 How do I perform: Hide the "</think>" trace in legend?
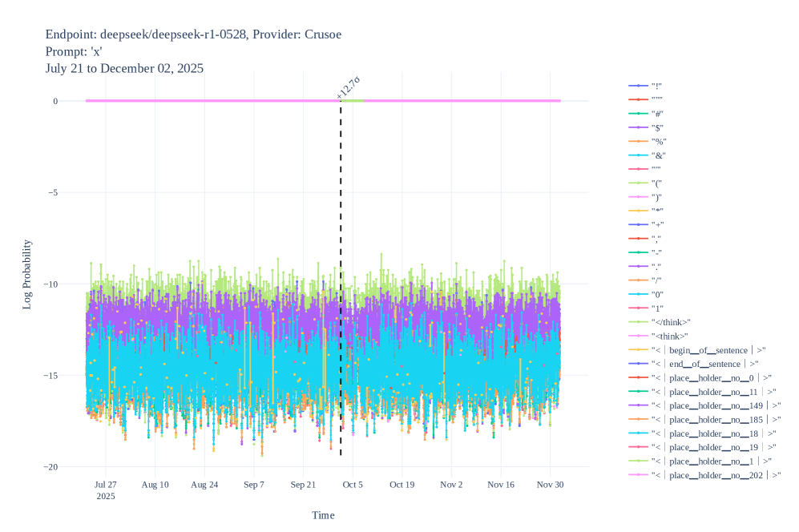coord(672,322)
